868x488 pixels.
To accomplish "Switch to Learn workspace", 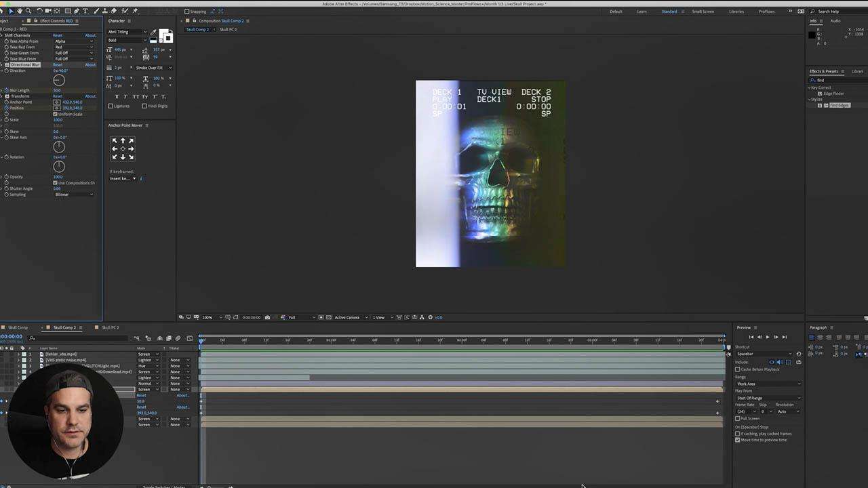I will [642, 12].
